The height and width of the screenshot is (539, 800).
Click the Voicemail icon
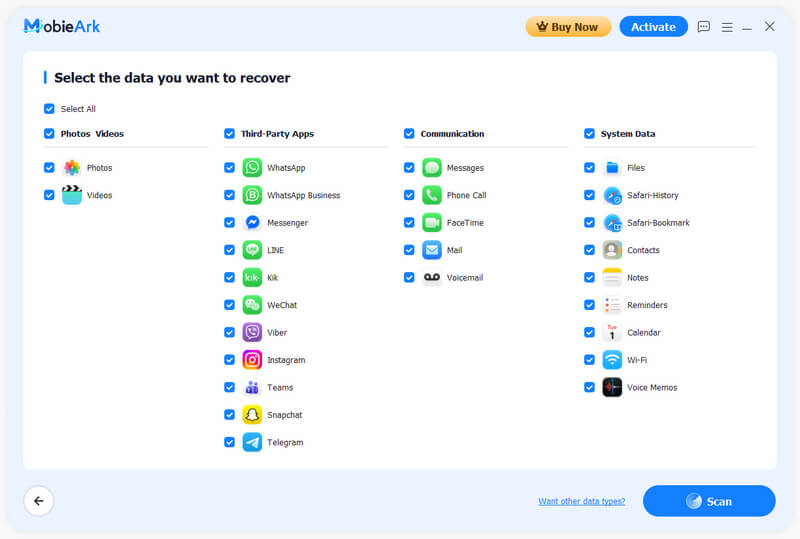tap(432, 278)
